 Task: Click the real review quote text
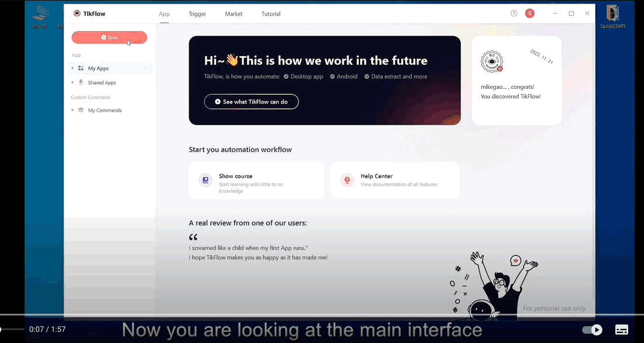[258, 253]
